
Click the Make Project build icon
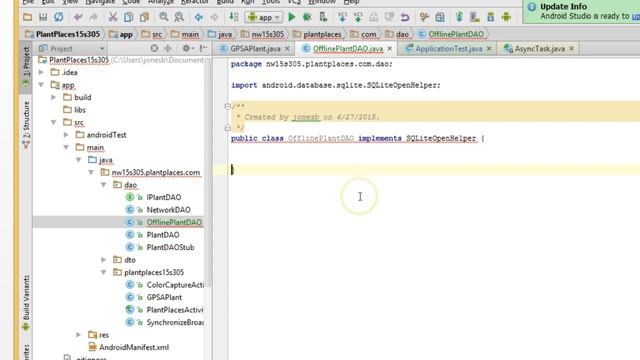(233, 17)
